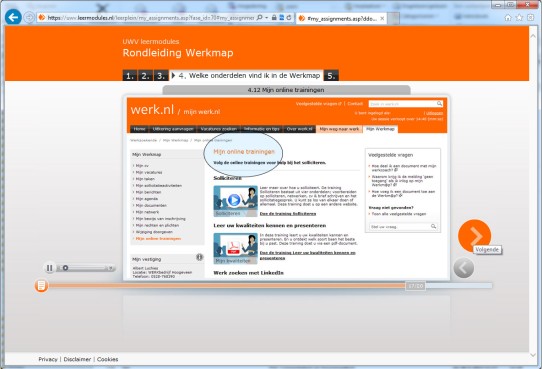The width and height of the screenshot is (542, 369).
Task: Open Mijn weg naar werk tab
Action: click(x=339, y=129)
